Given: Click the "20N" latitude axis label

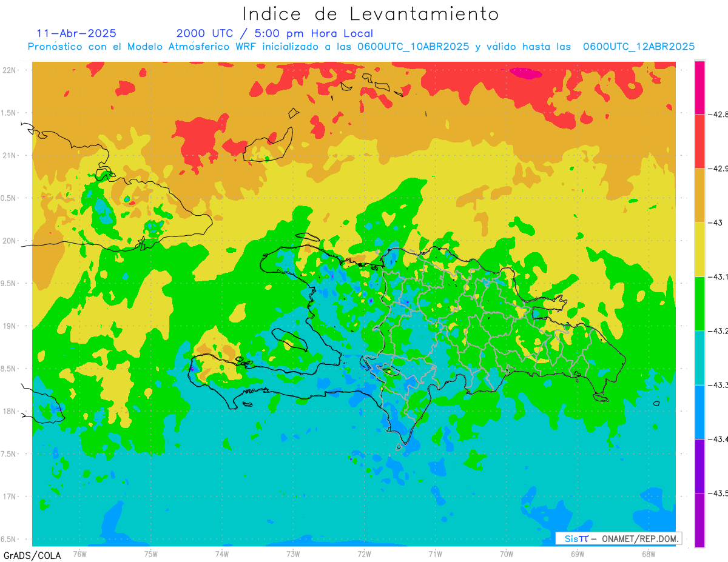Looking at the screenshot, I should pyautogui.click(x=10, y=241).
